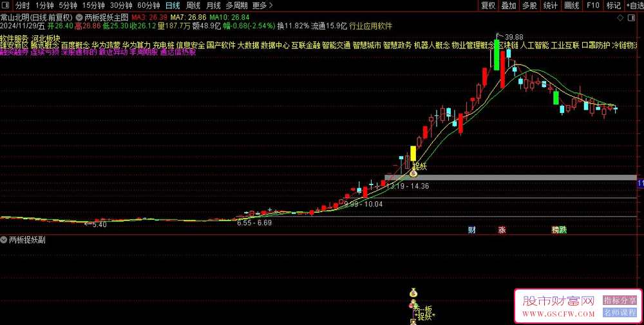Click the magenta 连续亏损 tag
Viewport: 644px width, 325px height.
(45, 52)
